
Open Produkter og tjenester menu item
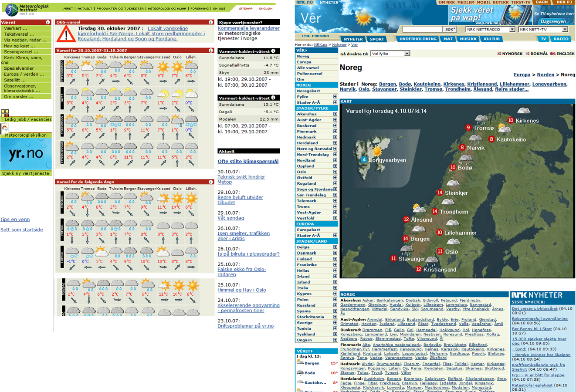(120, 8)
